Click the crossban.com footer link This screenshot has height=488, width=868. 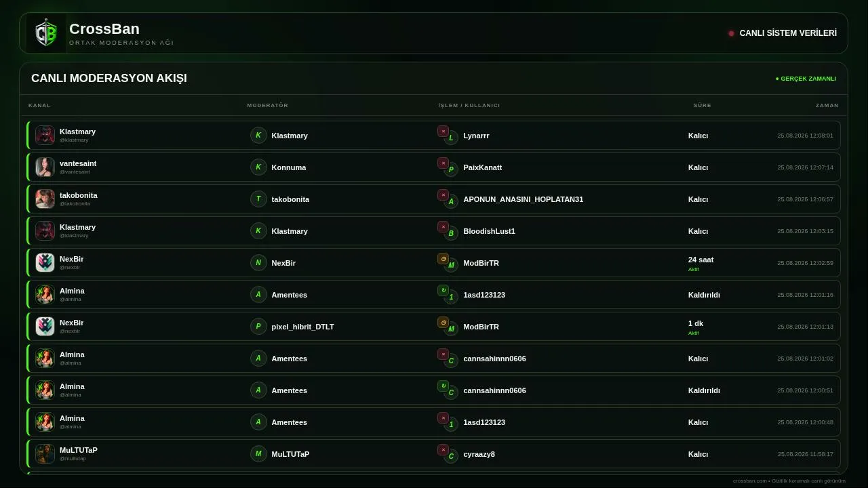coord(749,481)
